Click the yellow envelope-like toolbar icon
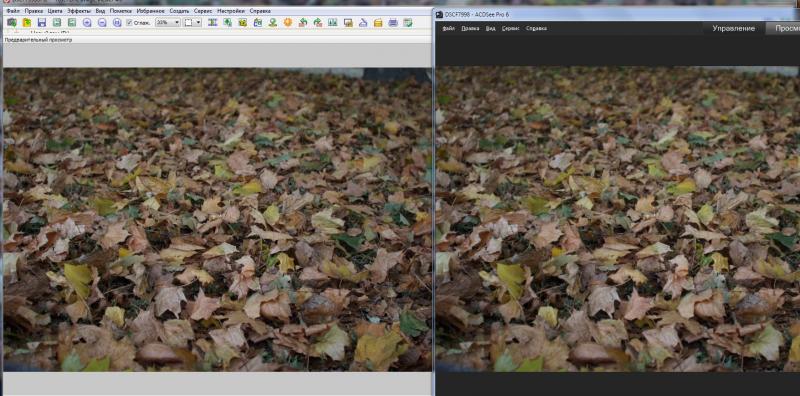The height and width of the screenshot is (396, 800). (x=378, y=22)
